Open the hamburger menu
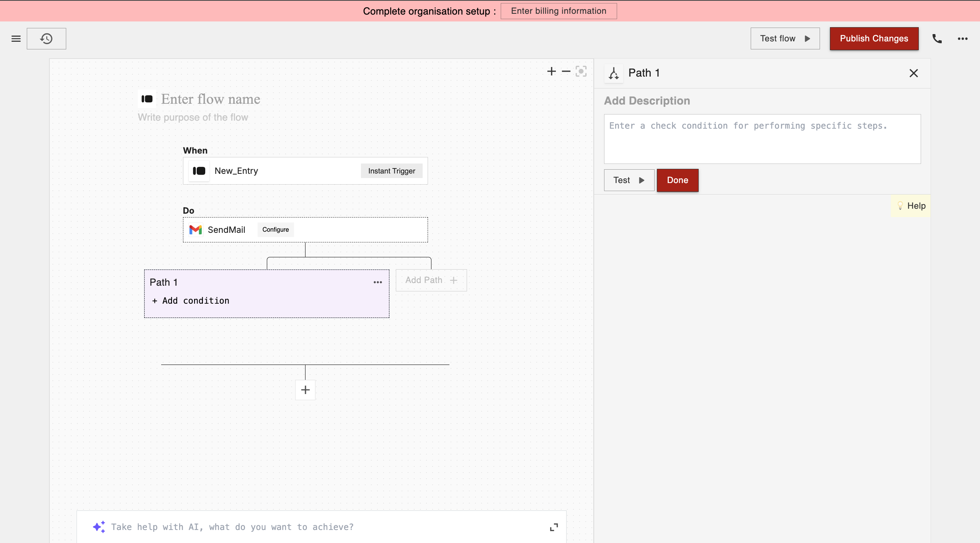 (16, 39)
